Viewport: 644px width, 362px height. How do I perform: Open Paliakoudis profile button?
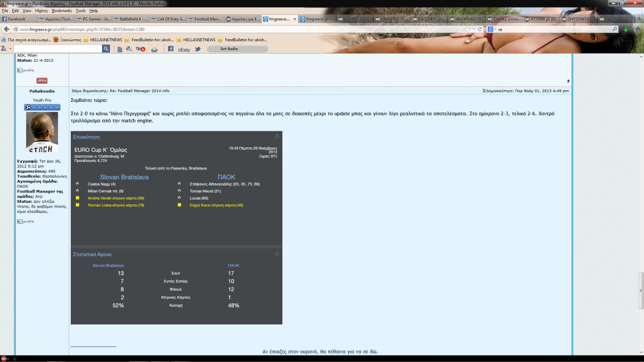coord(25,221)
